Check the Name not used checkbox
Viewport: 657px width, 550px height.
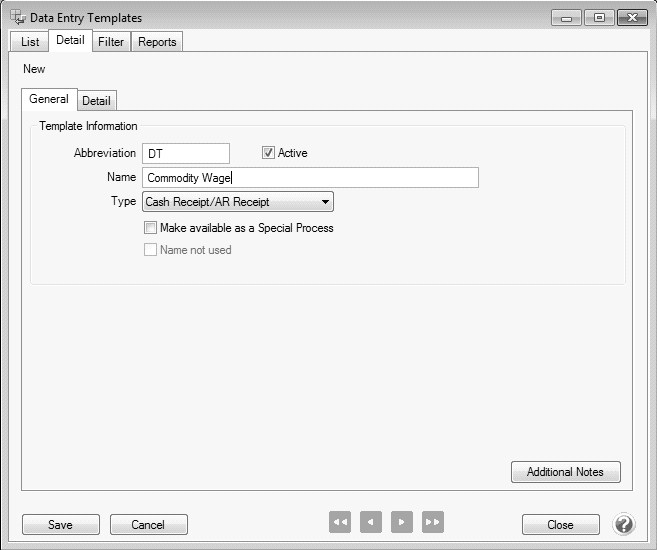pyautogui.click(x=151, y=250)
